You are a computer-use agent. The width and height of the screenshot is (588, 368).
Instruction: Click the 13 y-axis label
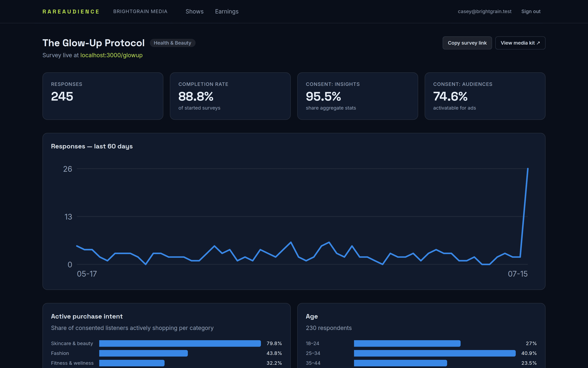68,217
